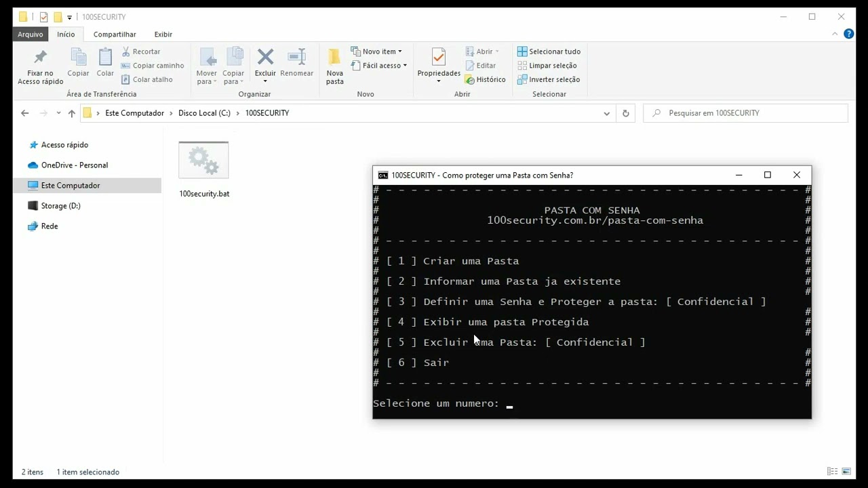
Task: Click the Pesquisar em 100SECURITY search box
Action: 745,113
